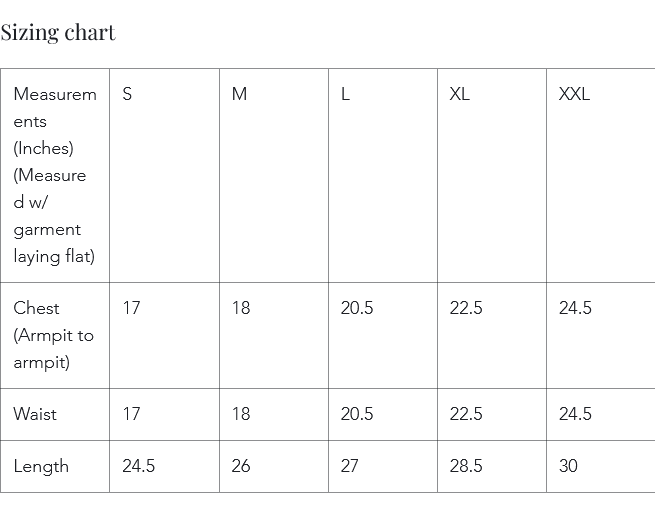Click the M size column header
Screen dimensions: 655x531
click(239, 94)
